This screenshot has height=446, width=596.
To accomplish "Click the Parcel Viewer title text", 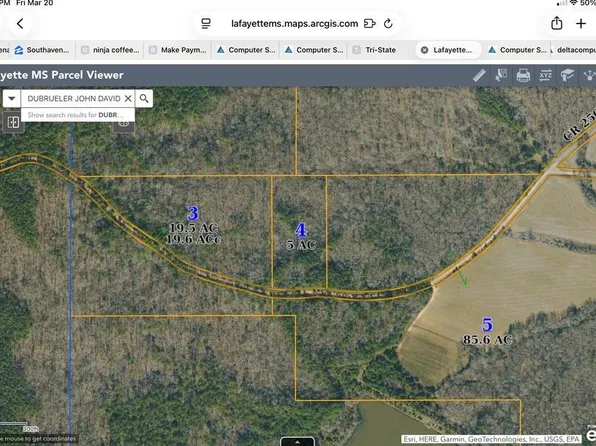I will pos(62,75).
